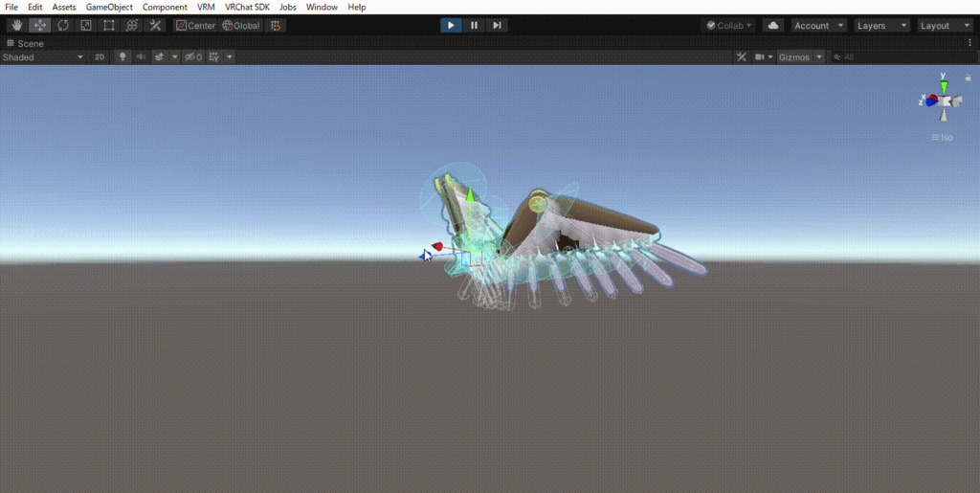Open Scene panel three-dot options menu
Viewport: 980px width, 493px height.
coord(970,43)
